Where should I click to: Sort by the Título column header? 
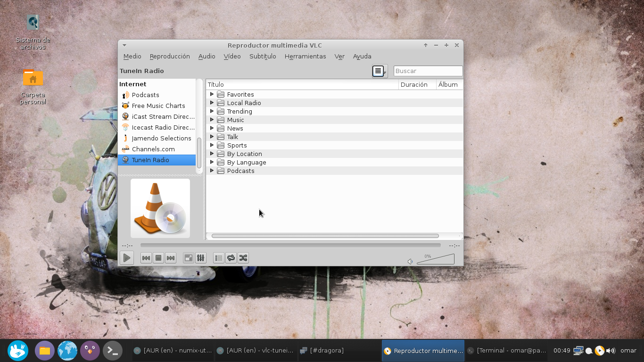click(x=302, y=84)
